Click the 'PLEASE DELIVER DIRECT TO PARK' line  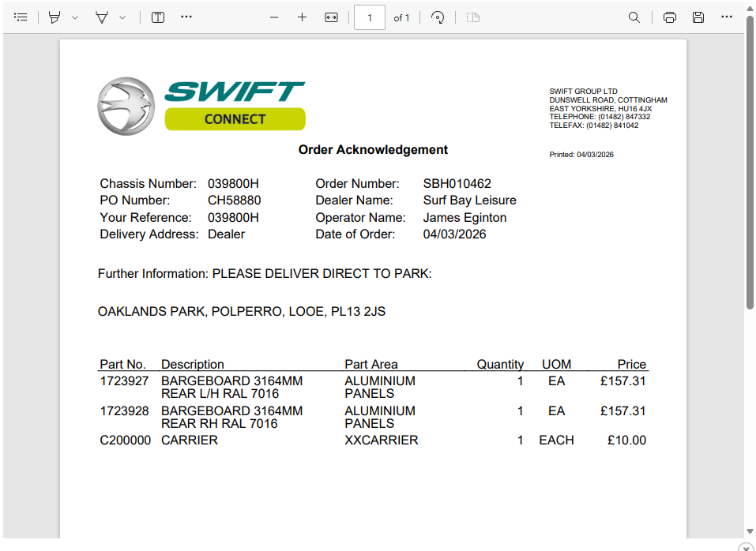[322, 274]
